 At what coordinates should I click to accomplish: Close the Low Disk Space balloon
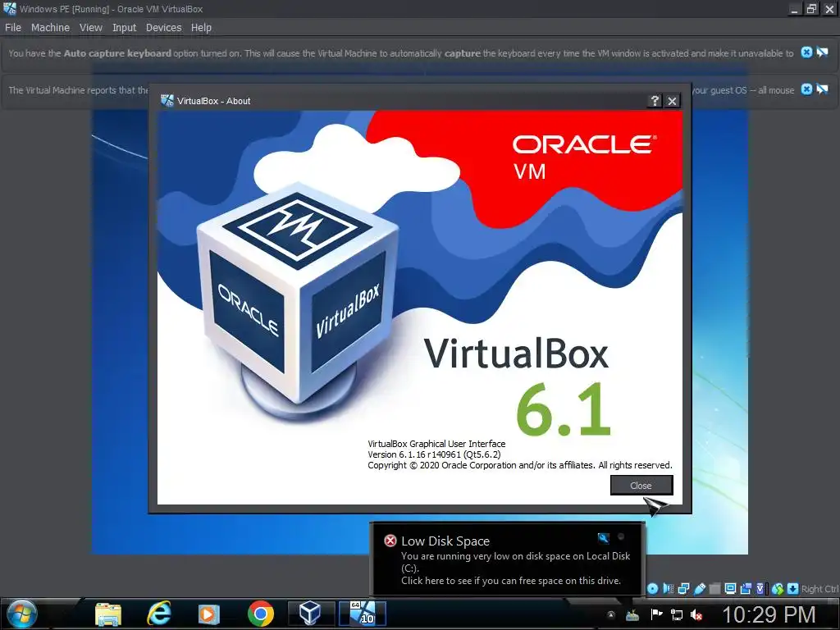tap(622, 536)
